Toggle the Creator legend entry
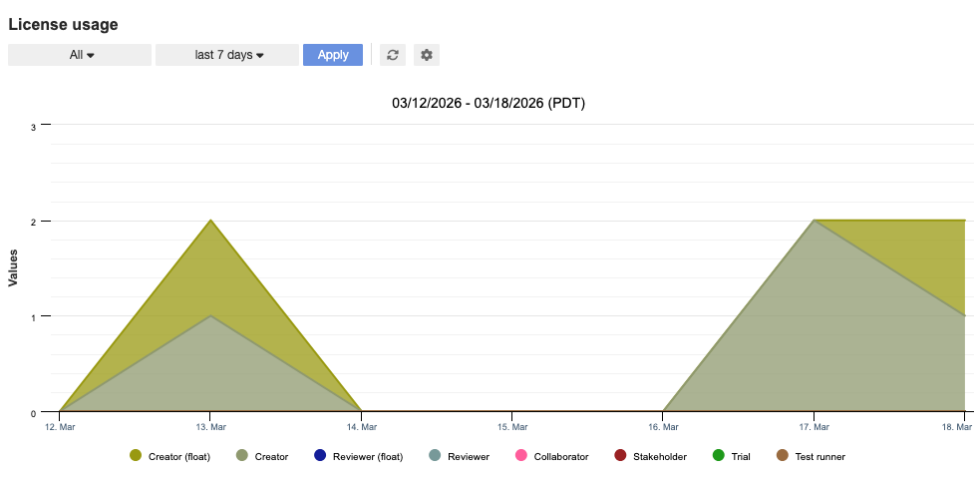This screenshot has height=482, width=980. [262, 456]
